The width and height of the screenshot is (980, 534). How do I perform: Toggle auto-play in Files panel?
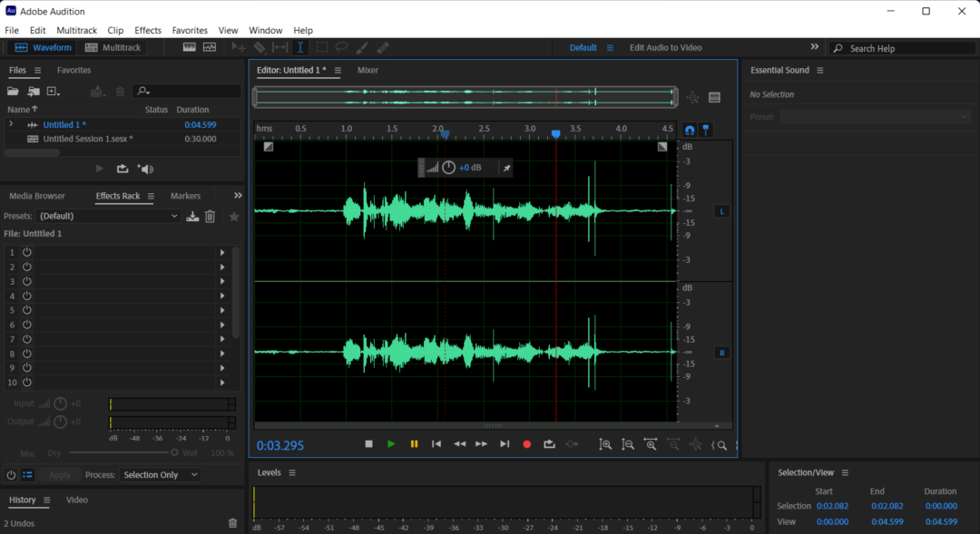[x=145, y=169]
